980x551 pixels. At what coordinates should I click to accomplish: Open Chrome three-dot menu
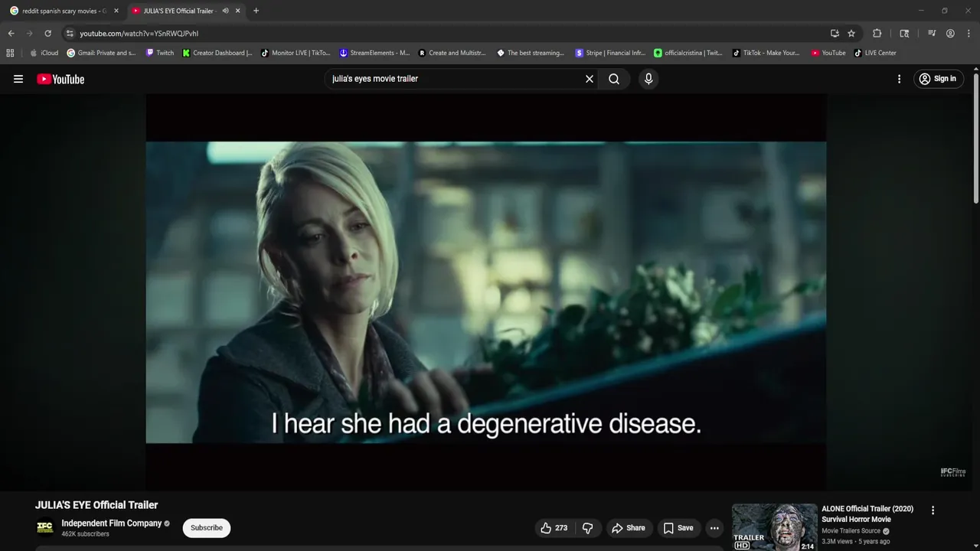point(969,34)
